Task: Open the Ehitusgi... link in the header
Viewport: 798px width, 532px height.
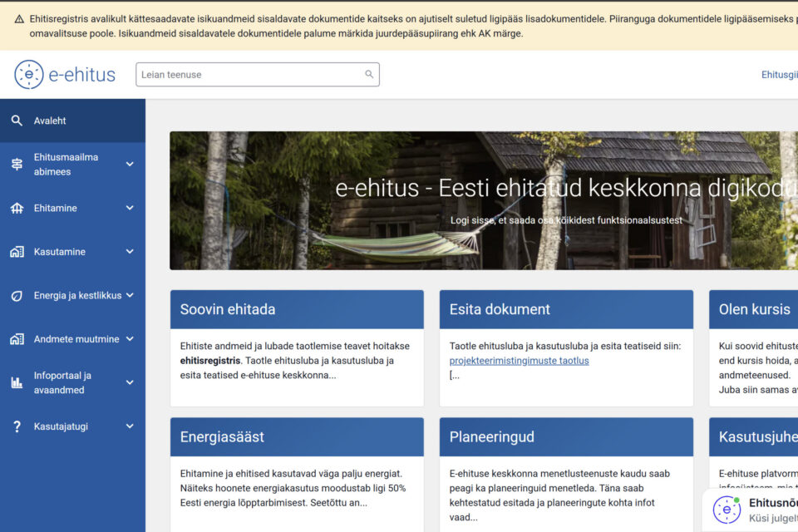Action: coord(779,75)
